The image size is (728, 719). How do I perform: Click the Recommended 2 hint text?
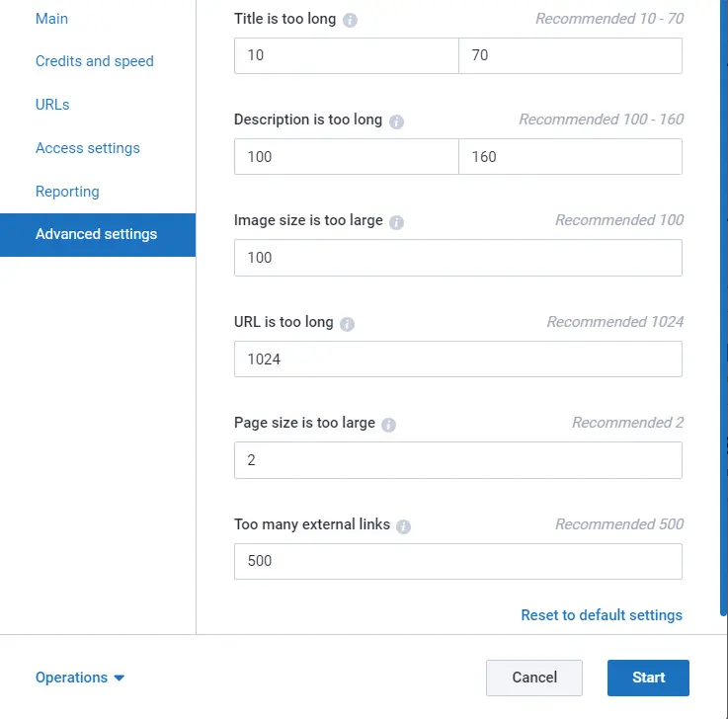[x=627, y=423]
